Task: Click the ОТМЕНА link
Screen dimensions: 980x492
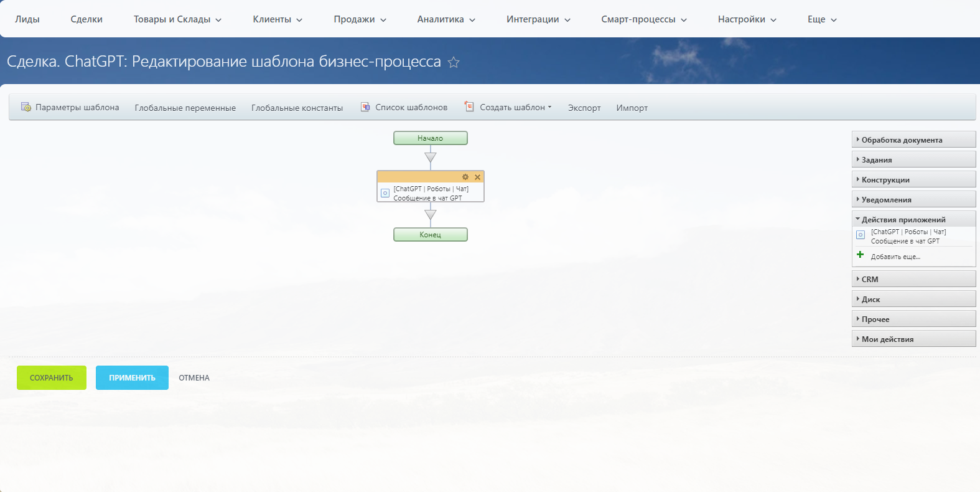Action: pos(194,378)
